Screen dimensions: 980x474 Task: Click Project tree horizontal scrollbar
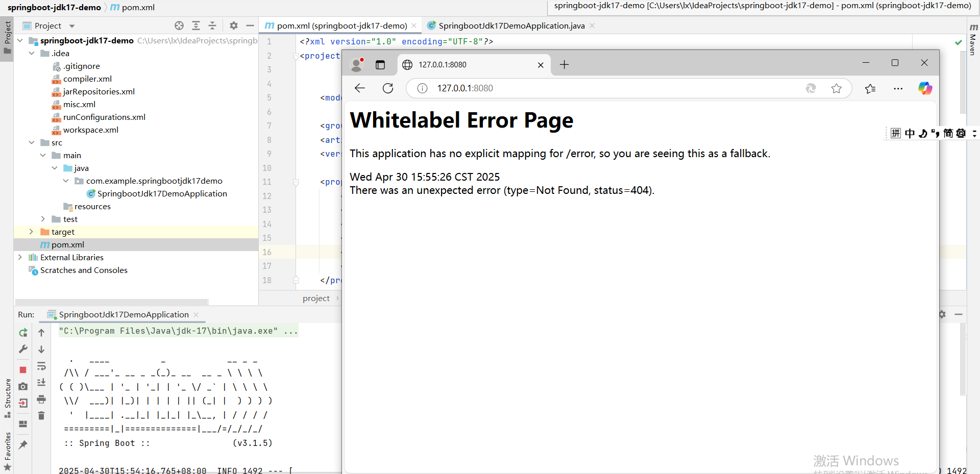pyautogui.click(x=112, y=302)
